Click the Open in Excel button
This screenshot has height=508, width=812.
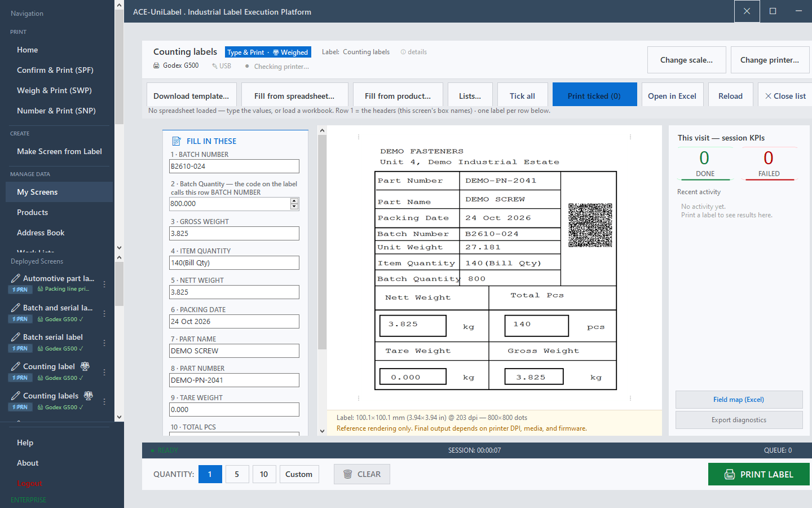(x=672, y=95)
